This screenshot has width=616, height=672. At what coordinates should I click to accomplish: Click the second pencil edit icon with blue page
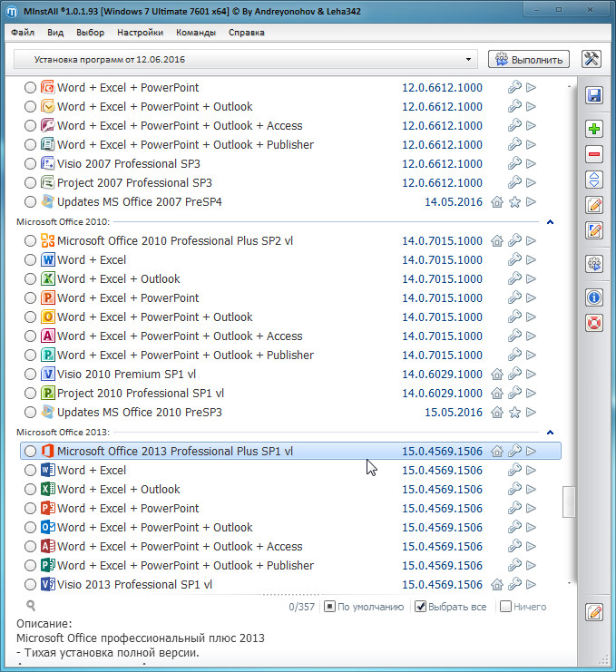click(x=594, y=230)
